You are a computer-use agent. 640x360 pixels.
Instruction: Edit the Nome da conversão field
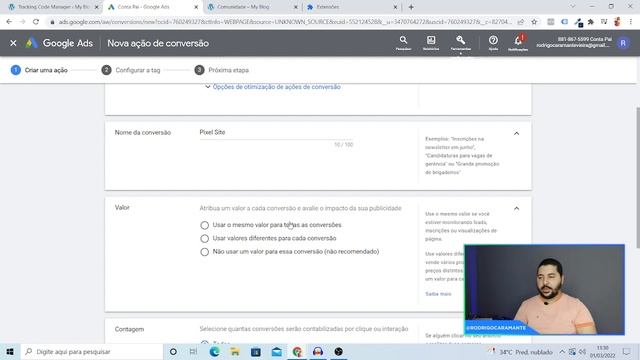[276, 133]
